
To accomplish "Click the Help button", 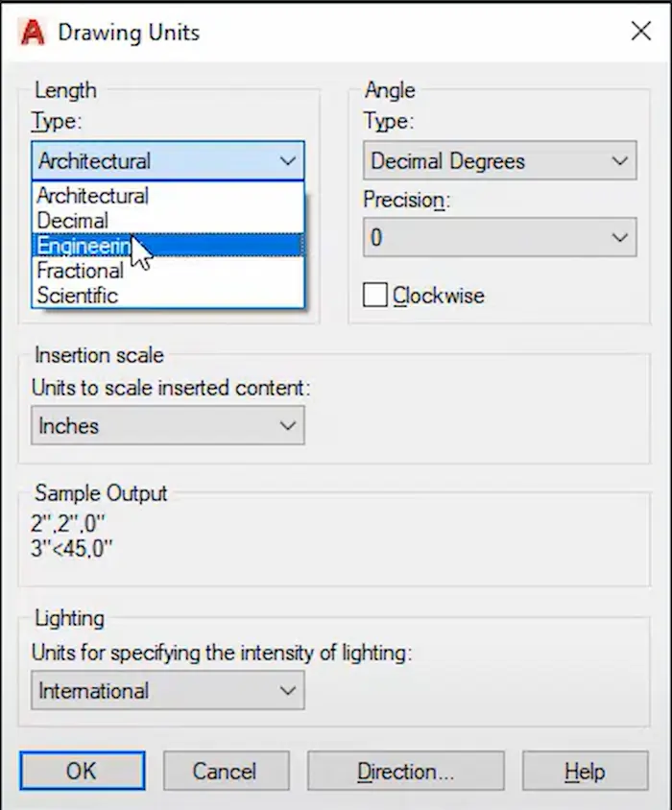I will [586, 771].
